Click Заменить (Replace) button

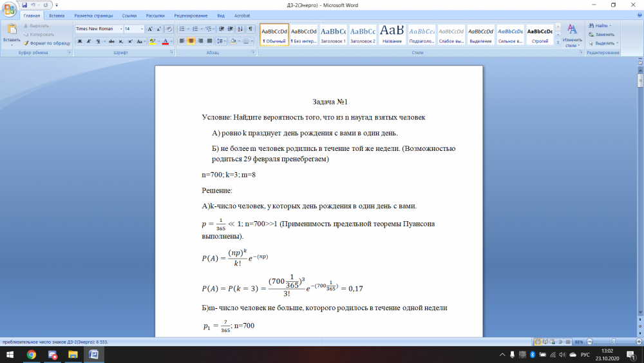pos(601,35)
